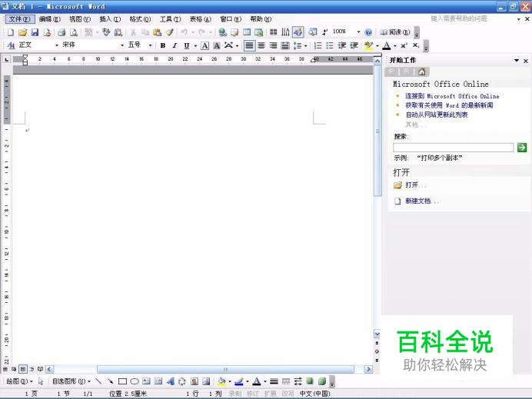The height and width of the screenshot is (399, 532).
Task: Click the Open folder toolbar icon
Action: pyautogui.click(x=22, y=32)
